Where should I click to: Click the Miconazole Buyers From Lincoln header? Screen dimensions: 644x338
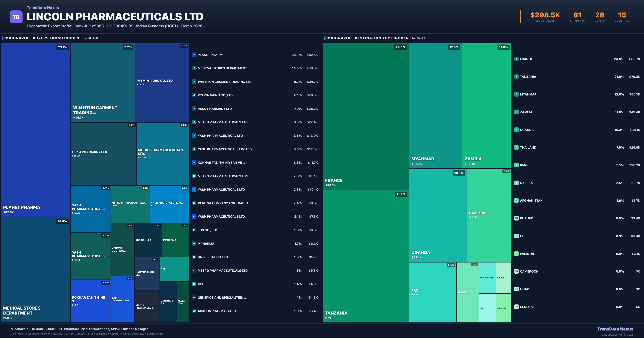(42, 38)
